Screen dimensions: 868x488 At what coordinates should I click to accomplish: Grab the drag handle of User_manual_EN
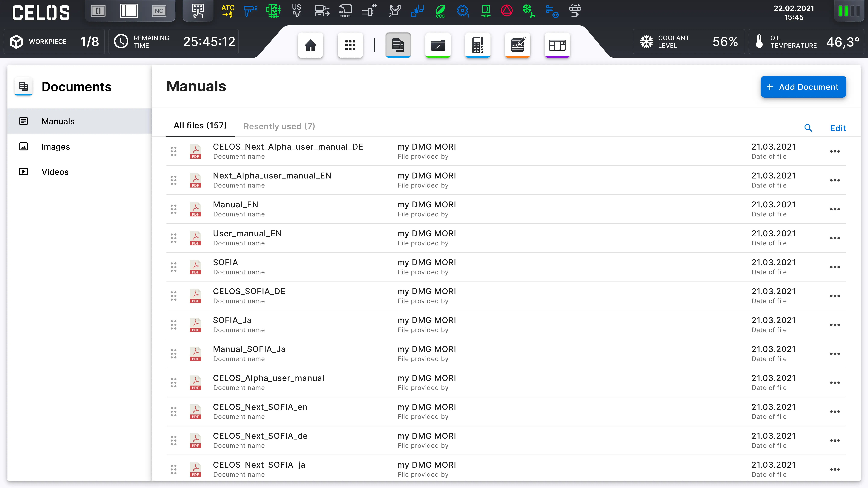(x=174, y=238)
